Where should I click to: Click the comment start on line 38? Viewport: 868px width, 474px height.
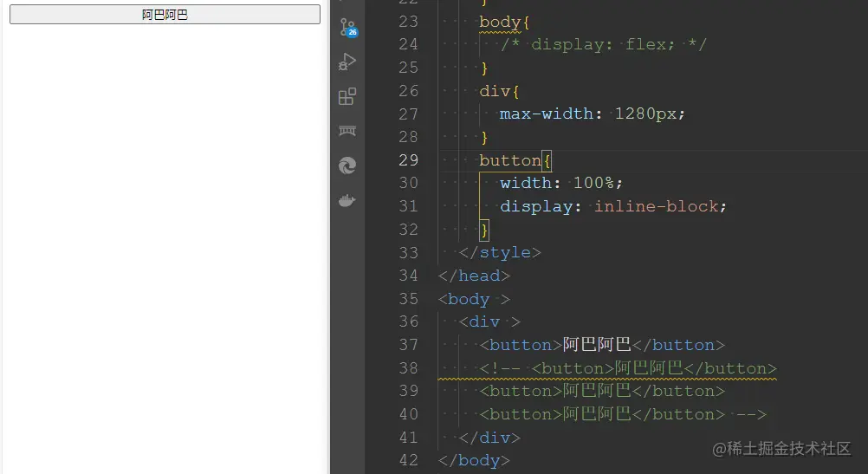(500, 368)
